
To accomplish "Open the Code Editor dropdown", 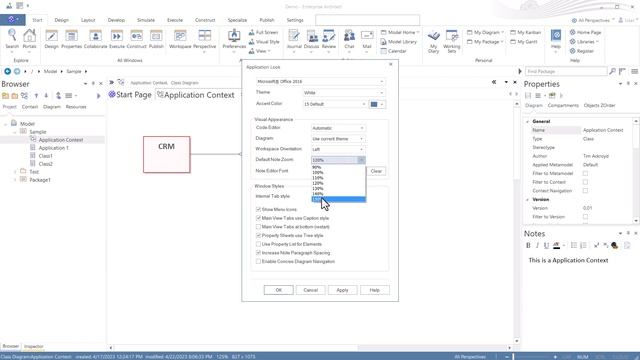I will coord(338,128).
